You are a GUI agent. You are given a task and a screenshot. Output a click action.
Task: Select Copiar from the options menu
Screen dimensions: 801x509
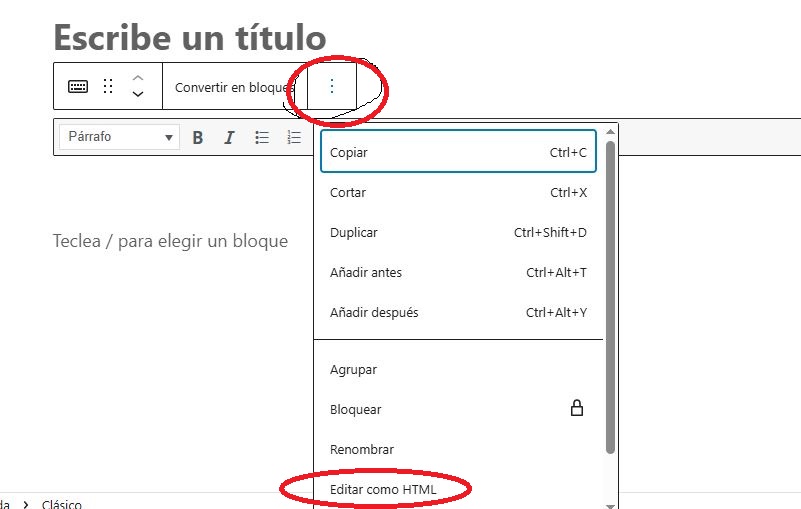tap(458, 152)
